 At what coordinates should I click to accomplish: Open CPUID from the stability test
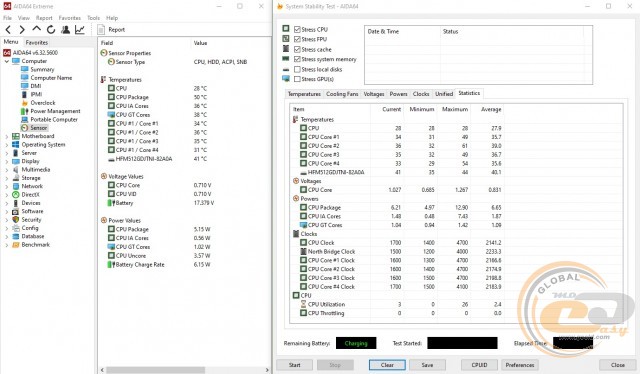coord(479,365)
